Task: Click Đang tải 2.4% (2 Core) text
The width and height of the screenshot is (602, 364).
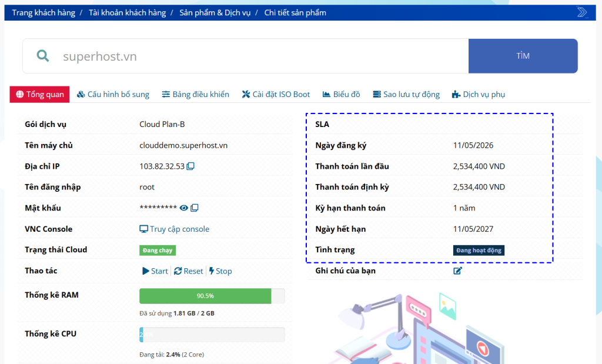Action: [172, 355]
